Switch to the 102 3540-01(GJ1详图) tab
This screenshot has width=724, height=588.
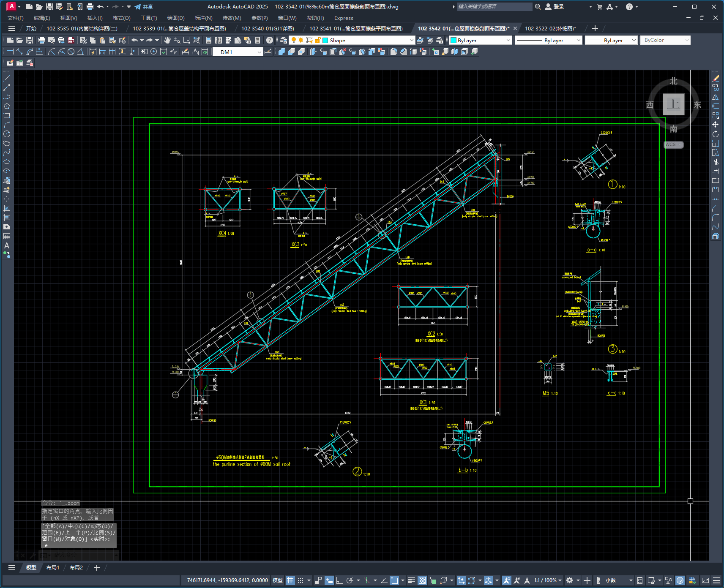pyautogui.click(x=268, y=28)
